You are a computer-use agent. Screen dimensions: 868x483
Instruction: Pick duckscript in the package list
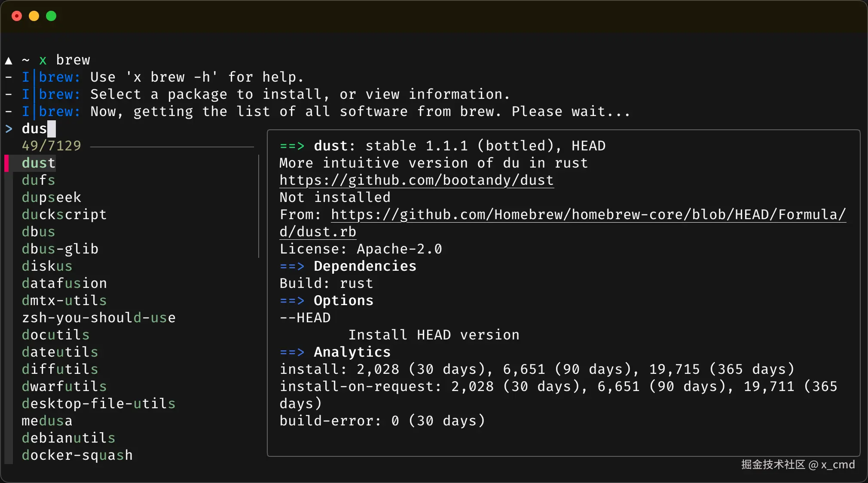[x=64, y=215]
